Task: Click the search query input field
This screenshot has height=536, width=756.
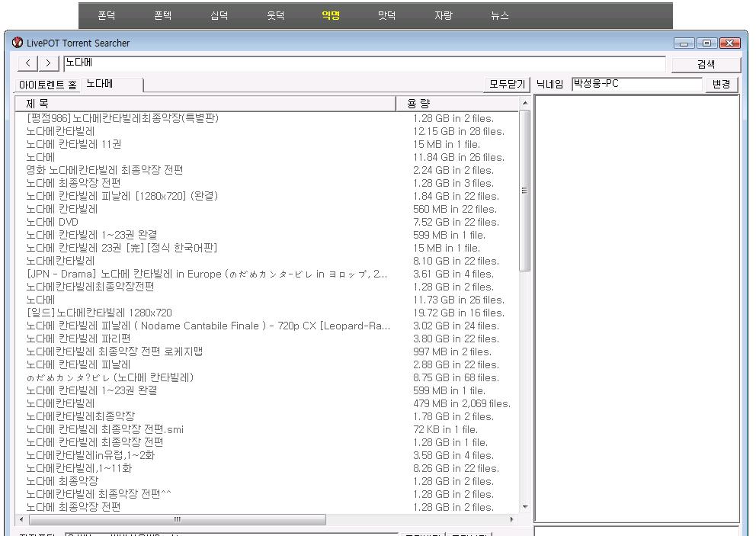Action: (x=364, y=63)
